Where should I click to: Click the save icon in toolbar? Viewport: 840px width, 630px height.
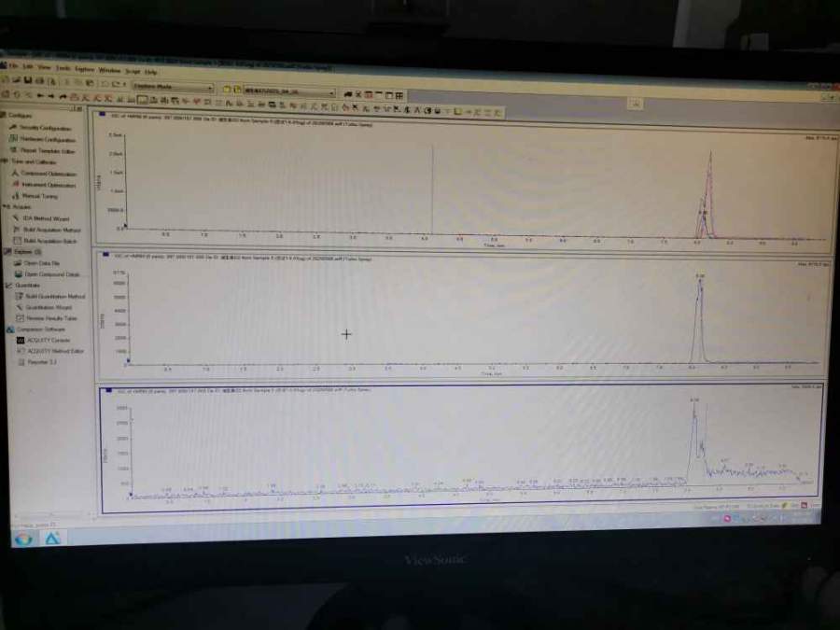click(29, 81)
